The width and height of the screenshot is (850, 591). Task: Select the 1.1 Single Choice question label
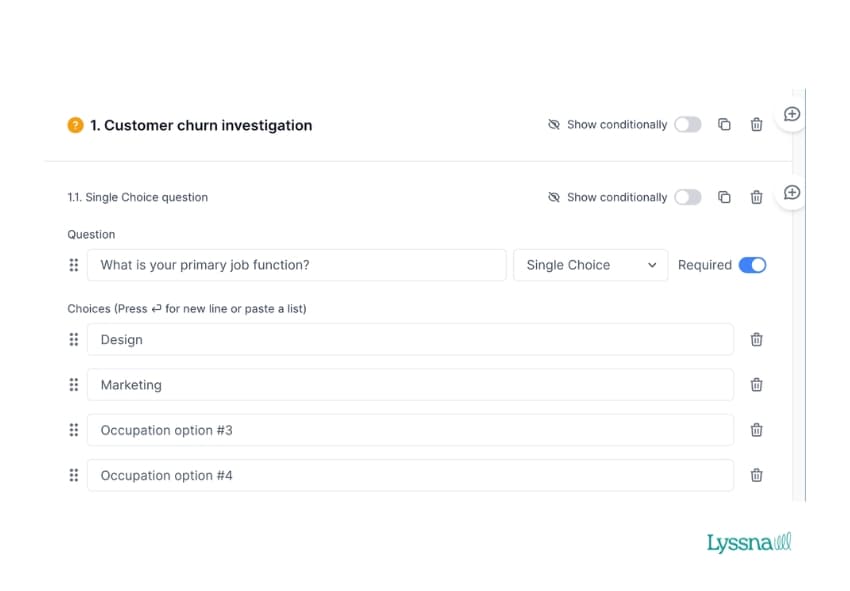137,197
